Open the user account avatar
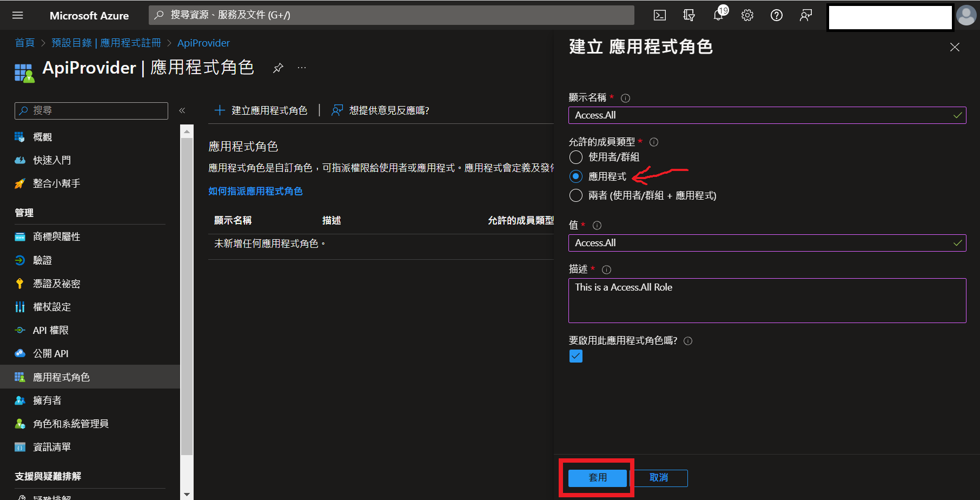 tap(966, 15)
